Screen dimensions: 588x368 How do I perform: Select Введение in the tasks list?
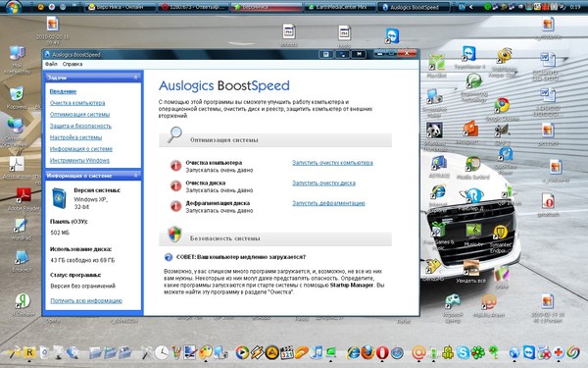(63, 91)
